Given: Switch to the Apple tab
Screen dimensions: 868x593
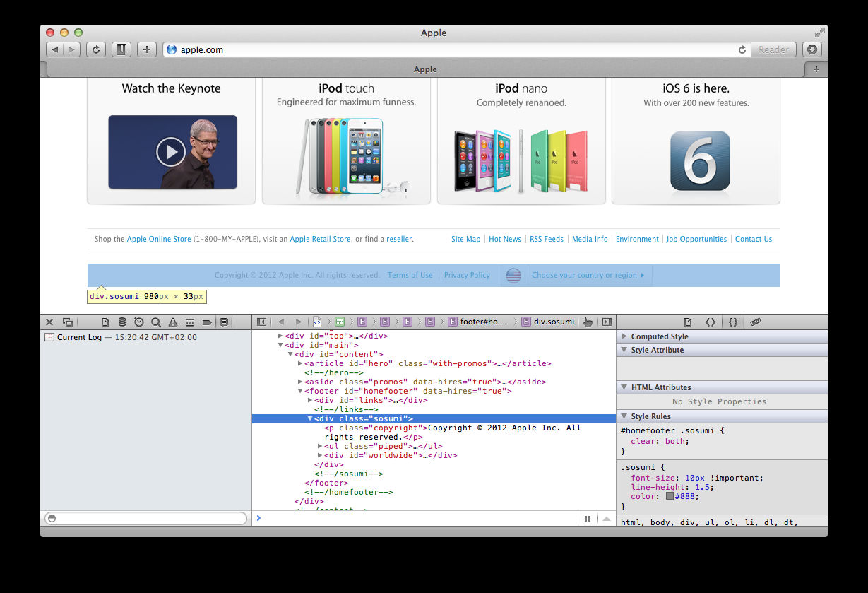Looking at the screenshot, I should click(425, 69).
